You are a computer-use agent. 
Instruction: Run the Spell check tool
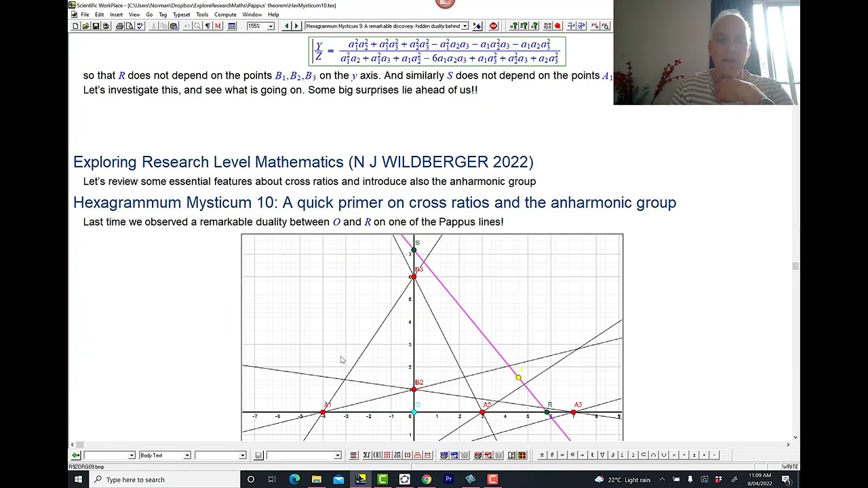140,26
